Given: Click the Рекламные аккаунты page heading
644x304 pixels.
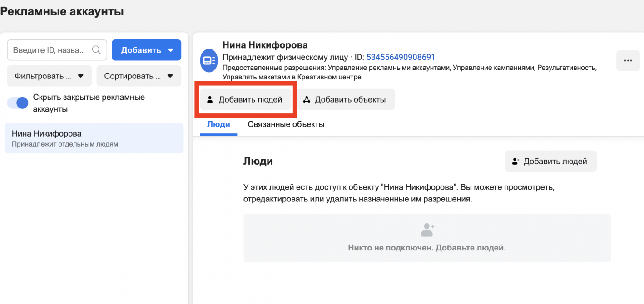Looking at the screenshot, I should pos(62,11).
